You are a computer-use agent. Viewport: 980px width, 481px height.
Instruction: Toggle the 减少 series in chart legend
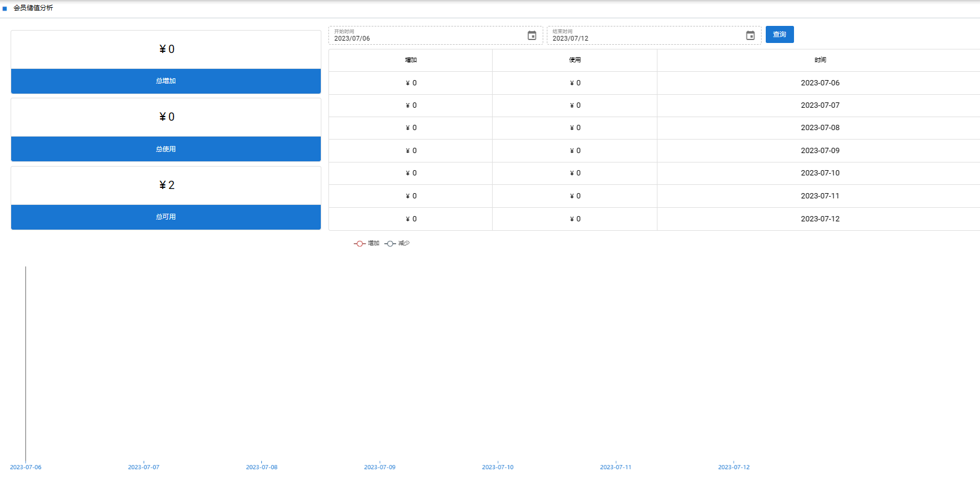pyautogui.click(x=397, y=243)
